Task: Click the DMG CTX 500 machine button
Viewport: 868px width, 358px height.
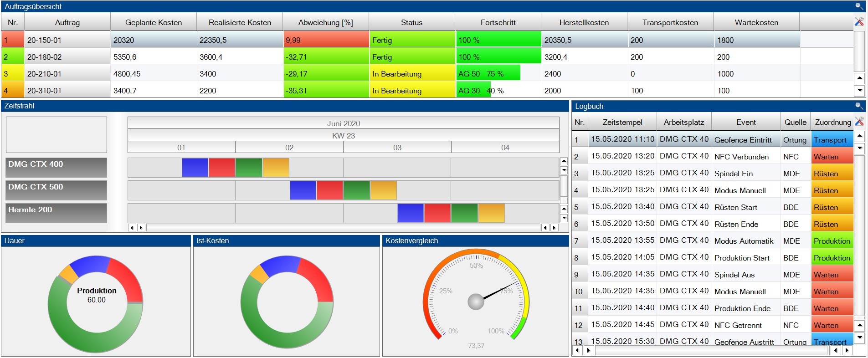Action: [56, 190]
